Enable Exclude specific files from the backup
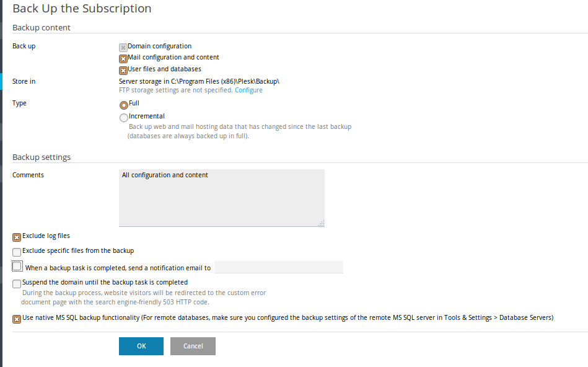 17,252
